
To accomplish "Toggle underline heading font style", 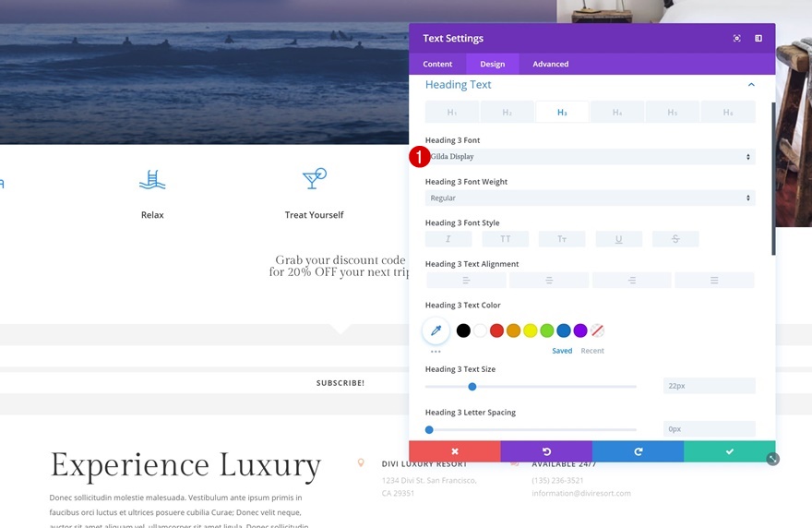I will pos(618,239).
